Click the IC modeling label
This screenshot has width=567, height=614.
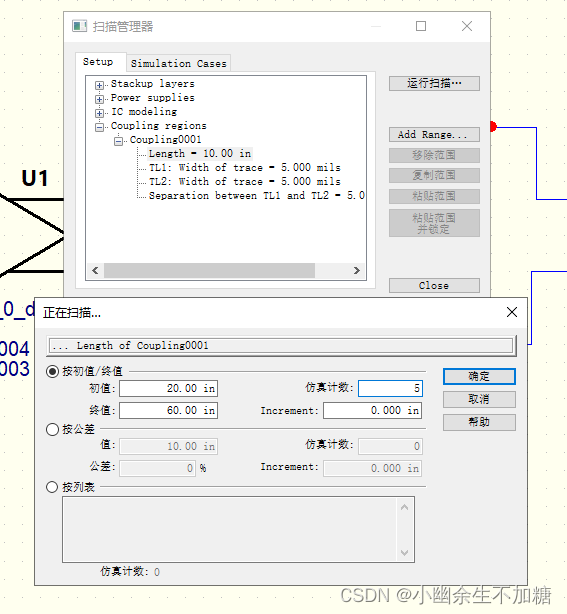144,112
